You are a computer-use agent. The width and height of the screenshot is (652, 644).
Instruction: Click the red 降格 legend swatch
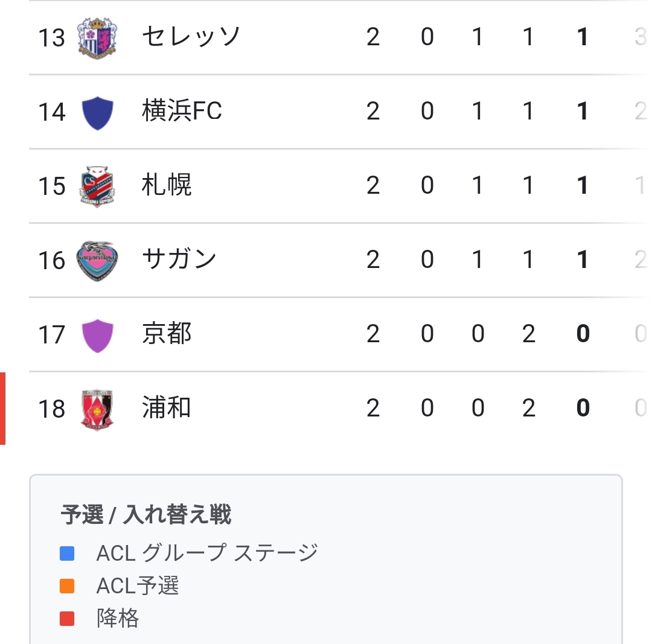click(x=67, y=618)
